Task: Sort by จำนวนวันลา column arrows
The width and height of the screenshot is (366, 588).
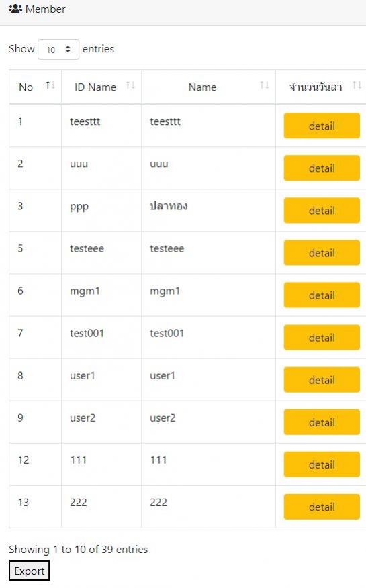Action: pyautogui.click(x=357, y=85)
